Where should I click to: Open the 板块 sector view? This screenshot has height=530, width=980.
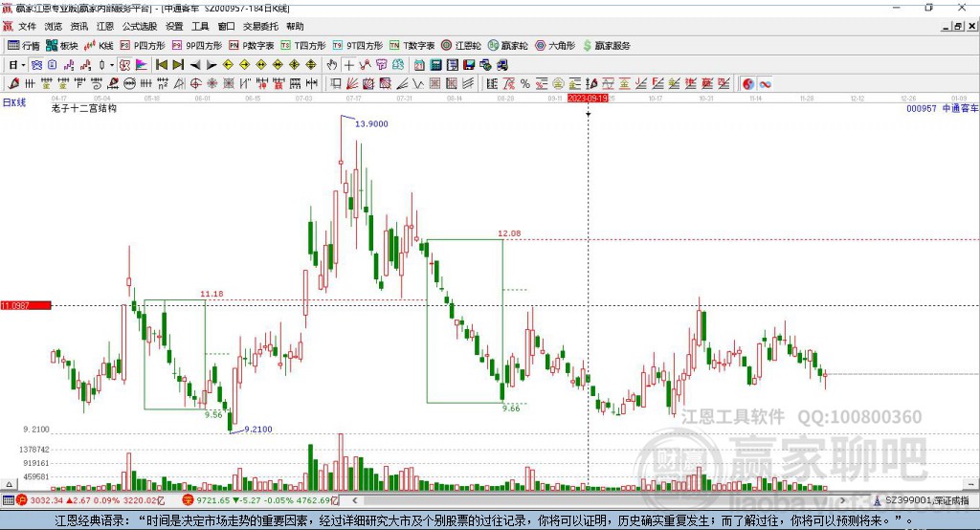[x=62, y=46]
